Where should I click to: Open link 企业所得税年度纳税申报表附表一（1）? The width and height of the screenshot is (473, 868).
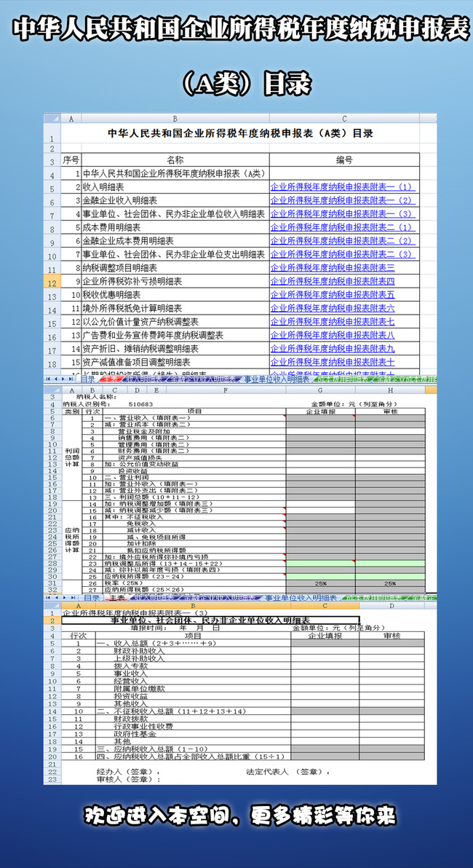[x=341, y=187]
